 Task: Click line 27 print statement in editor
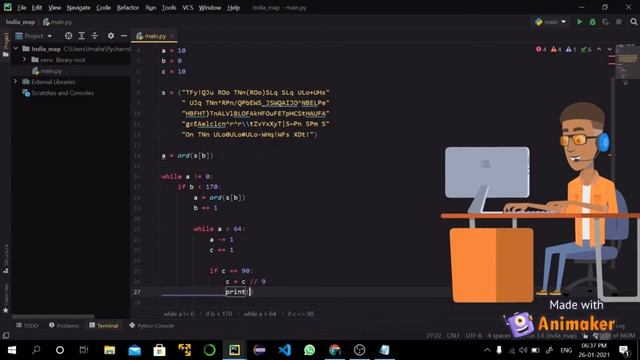(x=239, y=292)
